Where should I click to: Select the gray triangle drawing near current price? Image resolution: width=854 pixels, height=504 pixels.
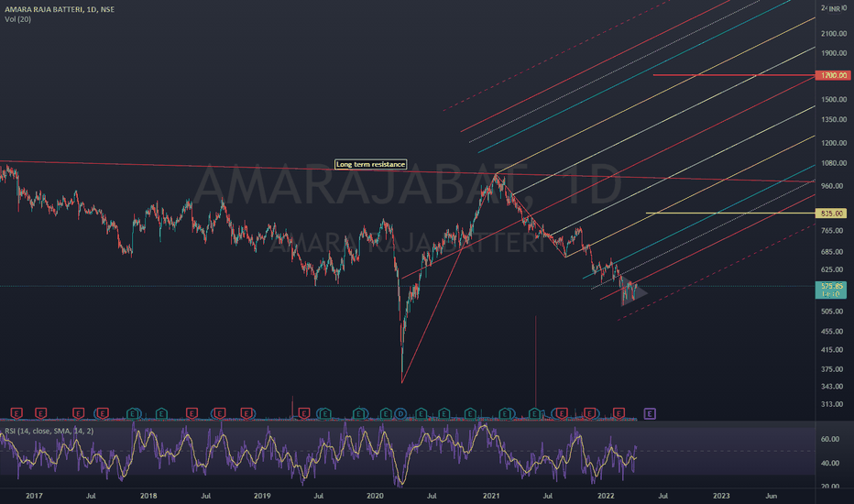click(x=633, y=292)
